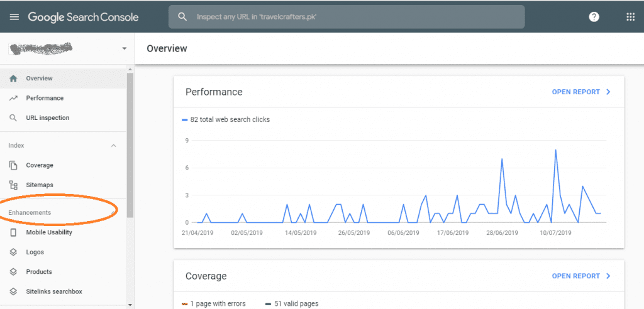Image resolution: width=644 pixels, height=309 pixels.
Task: Click the Logos layers icon
Action: click(x=13, y=252)
